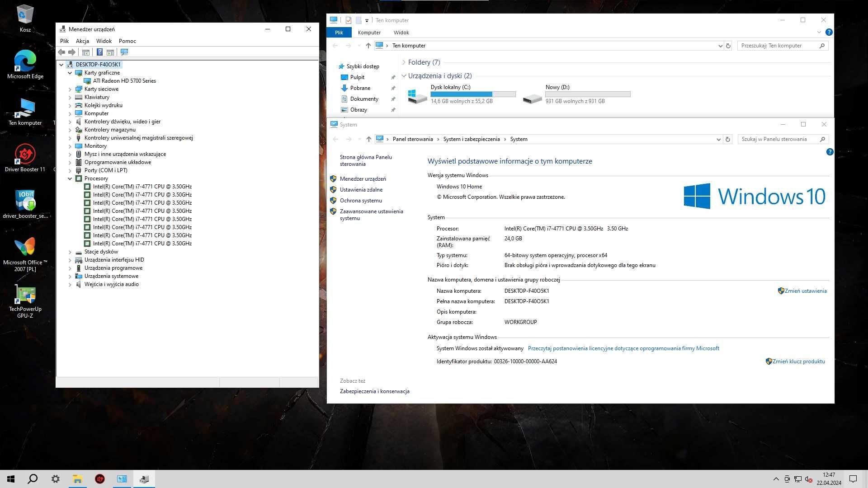This screenshot has height=488, width=868.
Task: Select the driver_booster_se... installer icon
Action: point(25,204)
